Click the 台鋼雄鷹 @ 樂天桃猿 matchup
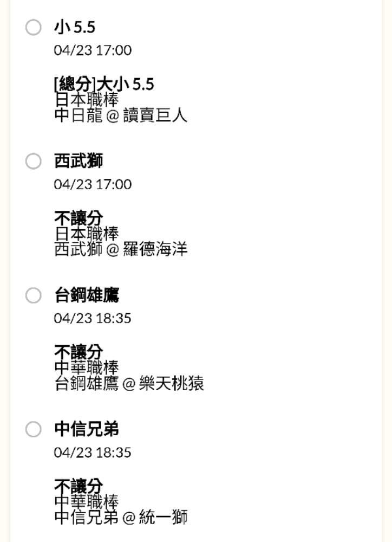 pos(129,384)
